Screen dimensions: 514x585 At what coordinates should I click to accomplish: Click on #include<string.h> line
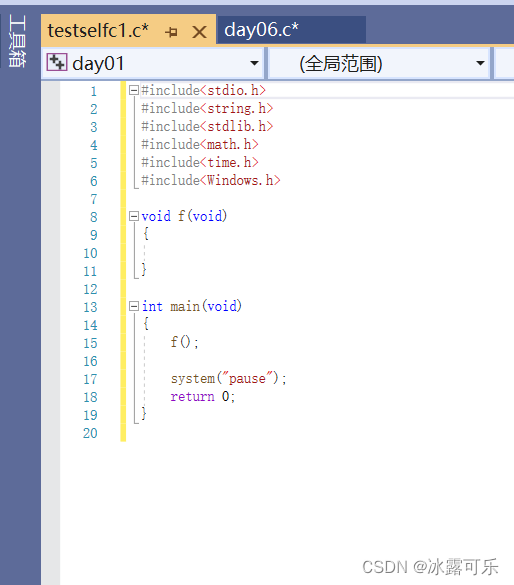[x=207, y=108]
